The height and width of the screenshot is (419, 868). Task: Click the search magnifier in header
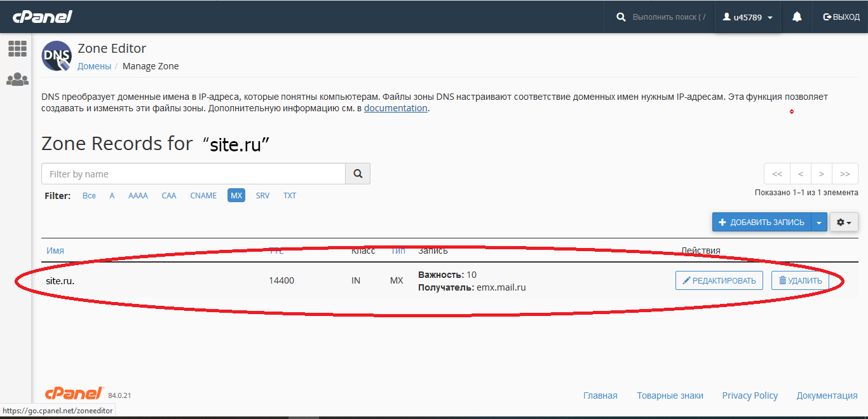(x=621, y=17)
